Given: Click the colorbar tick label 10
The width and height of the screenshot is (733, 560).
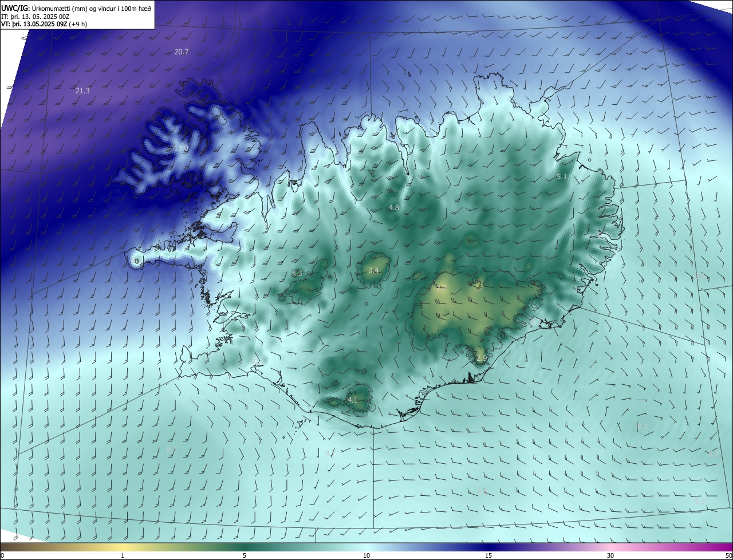Looking at the screenshot, I should (366, 555).
